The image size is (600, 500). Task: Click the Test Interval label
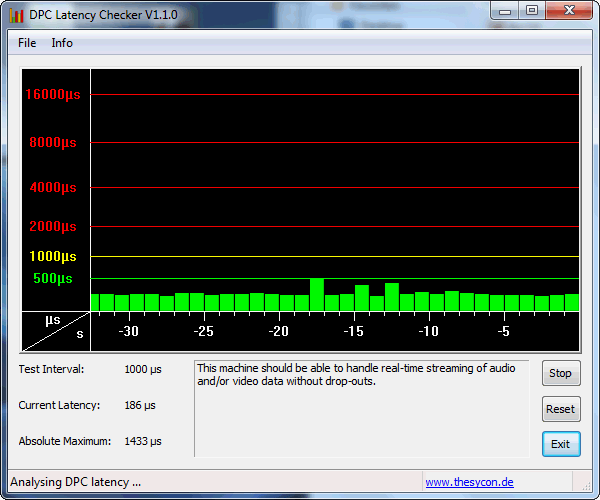point(51,369)
